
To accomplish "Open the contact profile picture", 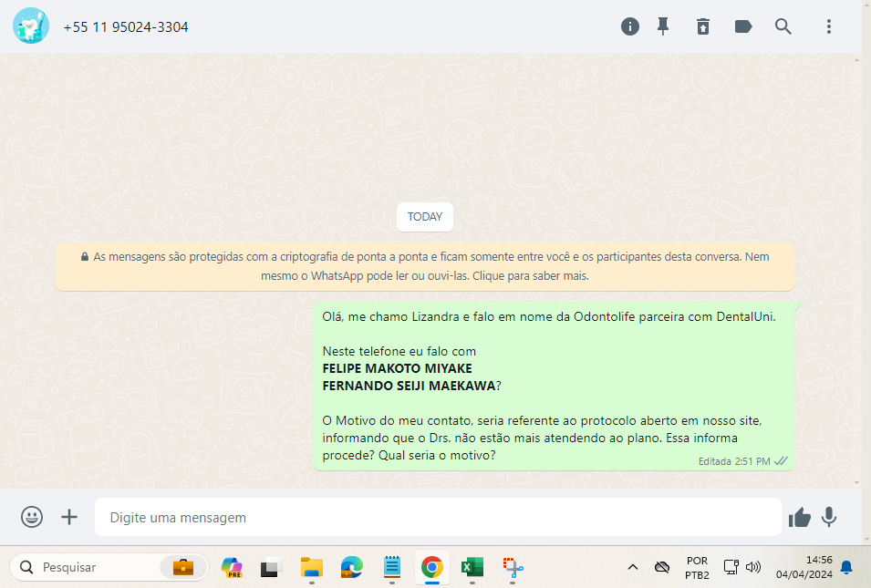I will click(31, 26).
